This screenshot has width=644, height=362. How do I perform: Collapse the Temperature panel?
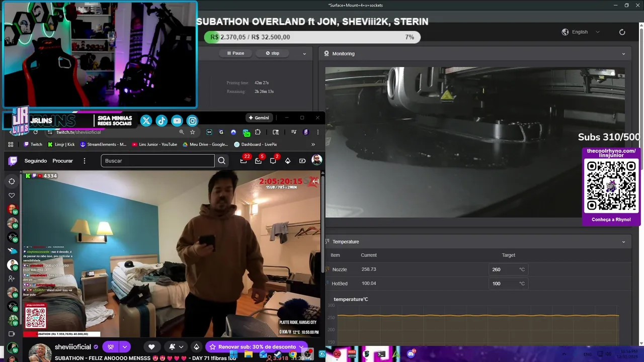coord(623,242)
